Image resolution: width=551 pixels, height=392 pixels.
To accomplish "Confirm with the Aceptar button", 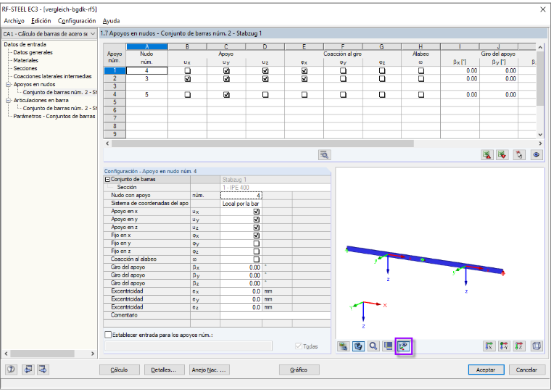I will pyautogui.click(x=486, y=370).
